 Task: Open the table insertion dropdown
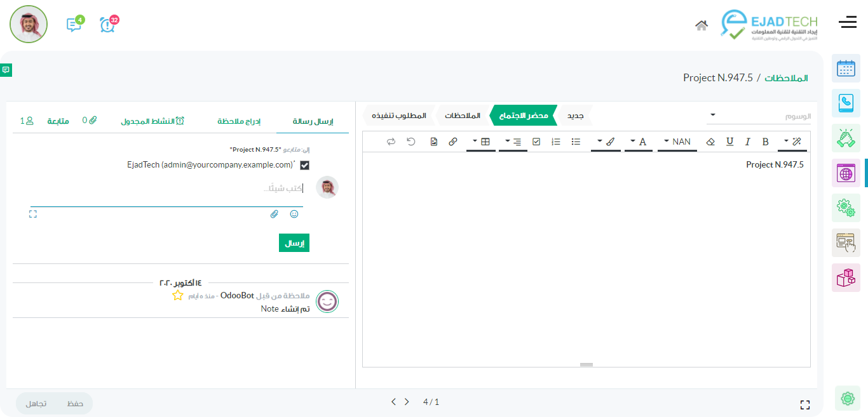click(x=481, y=142)
